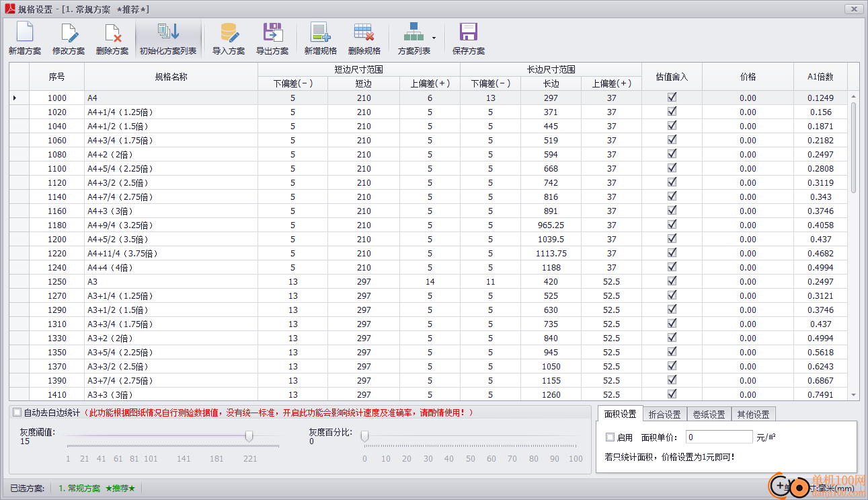The width and height of the screenshot is (868, 500).
Task: Click the 面积单价 input field
Action: [x=719, y=437]
